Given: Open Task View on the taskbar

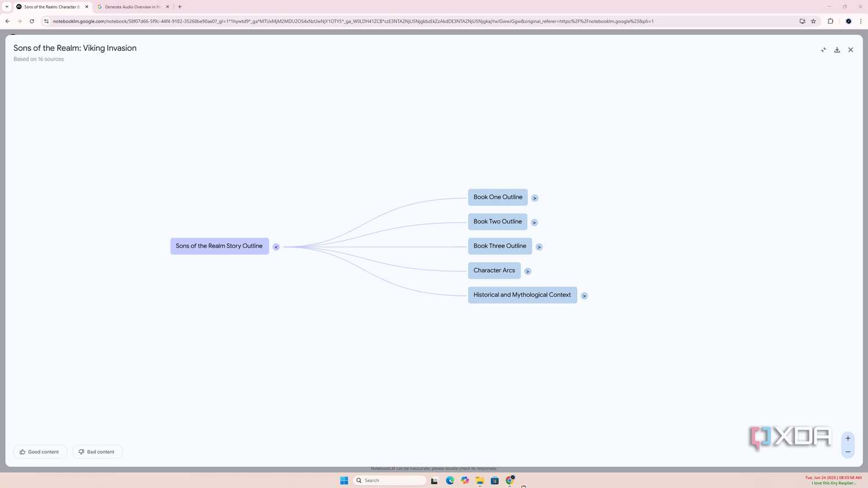Looking at the screenshot, I should [x=435, y=480].
